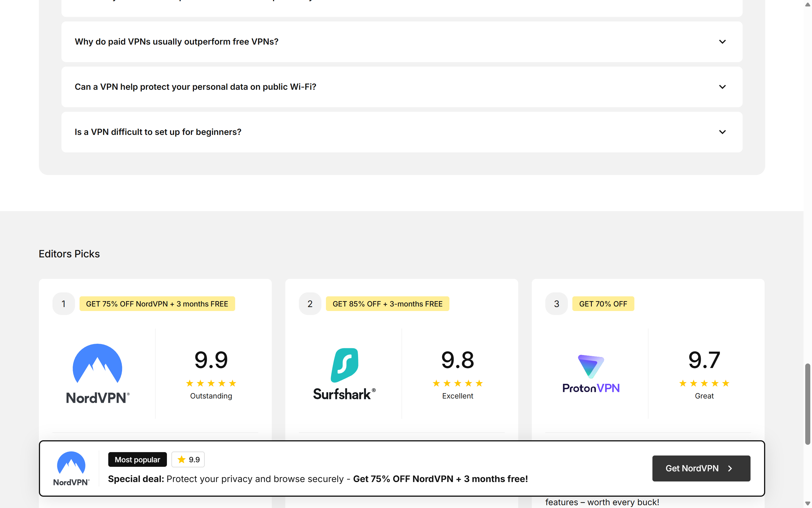
Task: Click the 9.7 score in ProtonVPN card
Action: (x=704, y=360)
